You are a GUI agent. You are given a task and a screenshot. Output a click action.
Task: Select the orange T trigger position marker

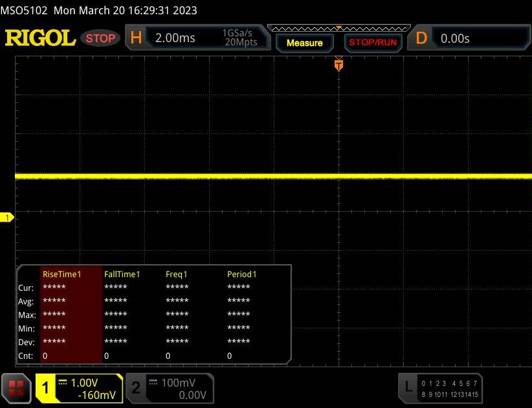point(338,64)
